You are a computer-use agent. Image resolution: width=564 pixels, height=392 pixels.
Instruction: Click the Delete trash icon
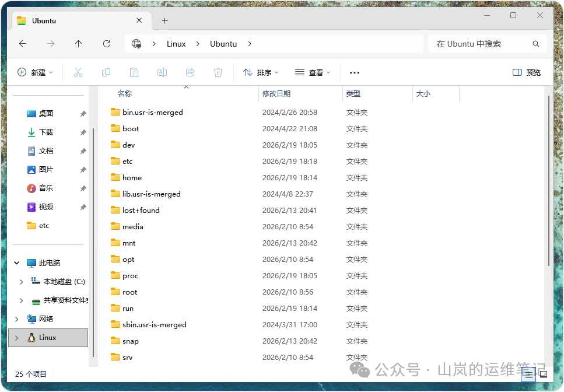click(218, 73)
